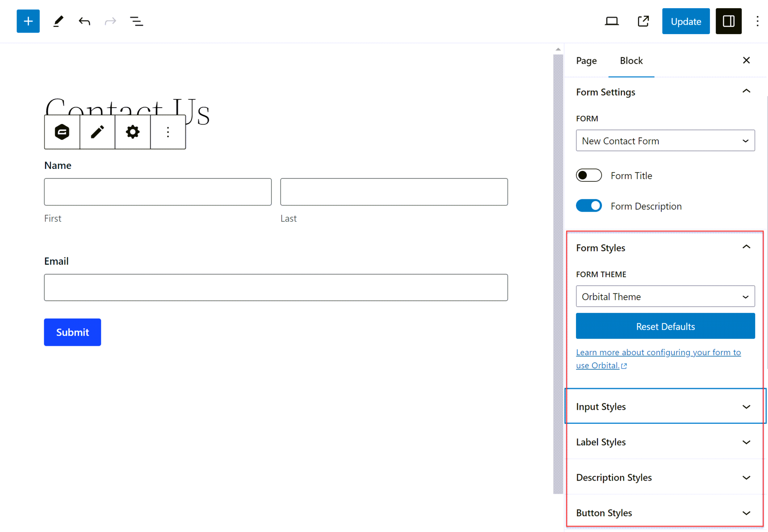Click the edit form pencil in block toolbar

coord(97,132)
